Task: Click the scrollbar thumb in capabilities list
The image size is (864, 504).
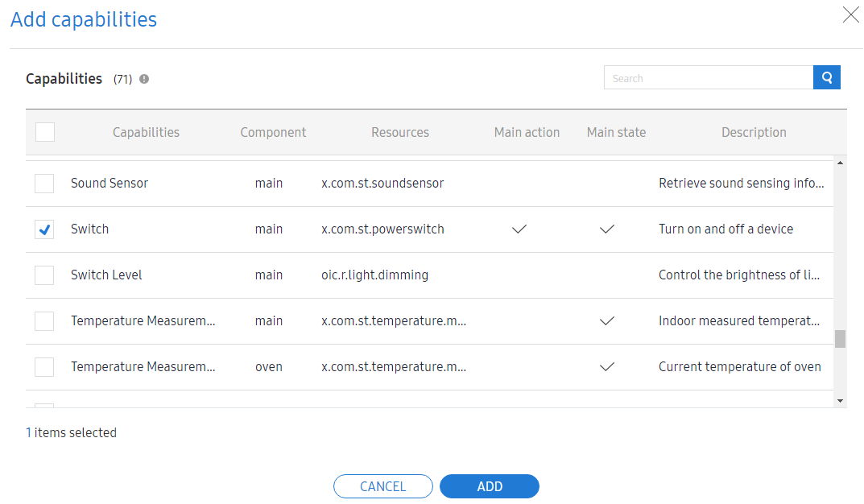Action: 840,338
